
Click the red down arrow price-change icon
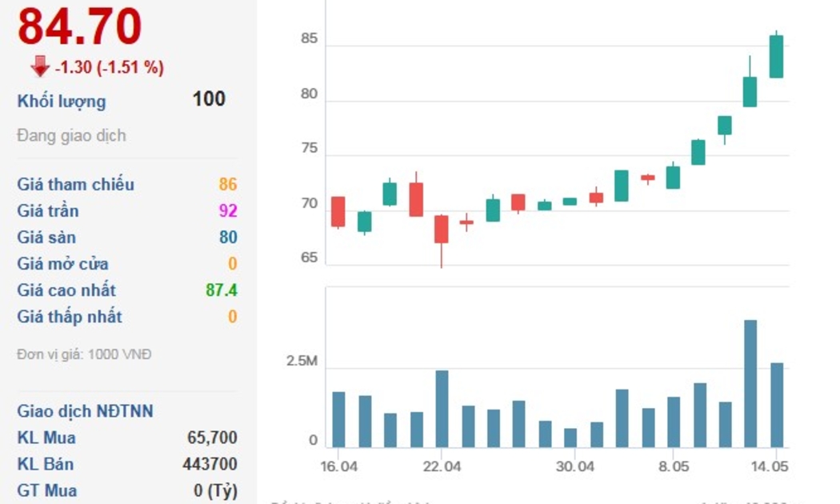pyautogui.click(x=40, y=67)
